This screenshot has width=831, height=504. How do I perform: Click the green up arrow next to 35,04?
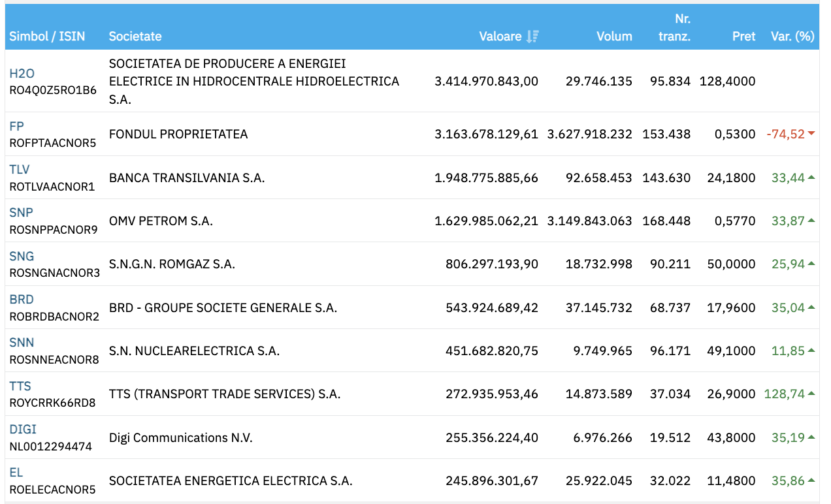(811, 307)
